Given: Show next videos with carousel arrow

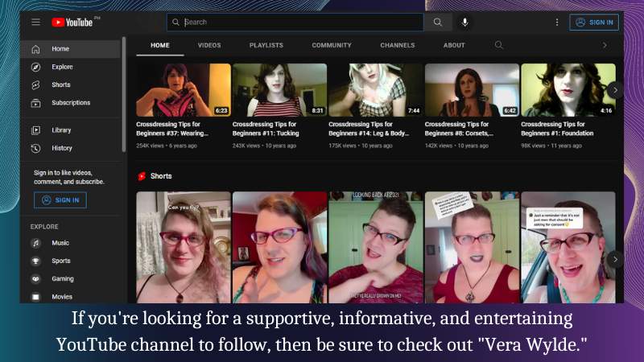Looking at the screenshot, I should pyautogui.click(x=615, y=90).
